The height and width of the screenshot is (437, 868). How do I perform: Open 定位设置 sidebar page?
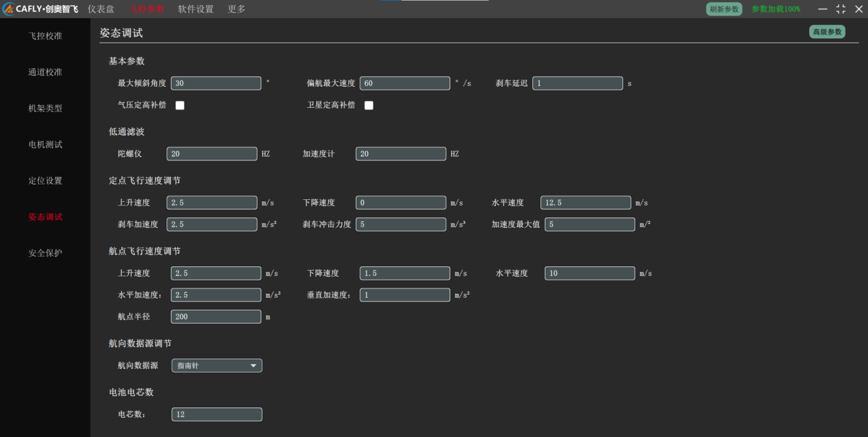tap(45, 181)
